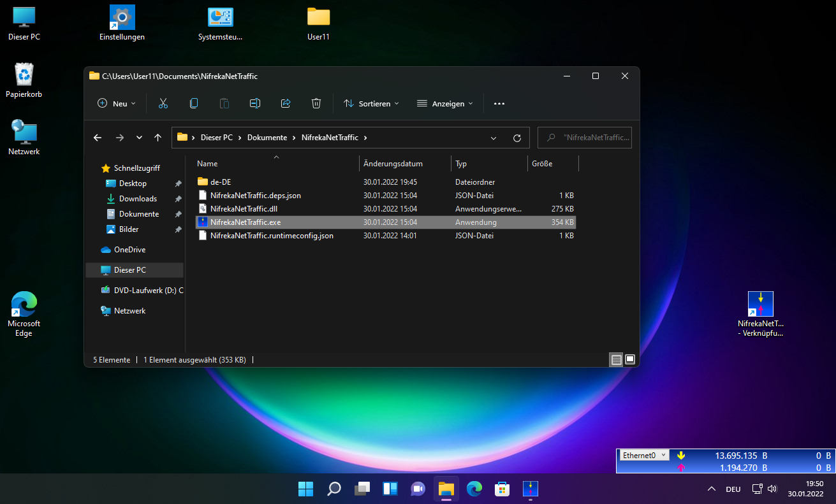The width and height of the screenshot is (836, 504).
Task: Click Dokumente in the breadcrumb path
Action: pyautogui.click(x=266, y=138)
